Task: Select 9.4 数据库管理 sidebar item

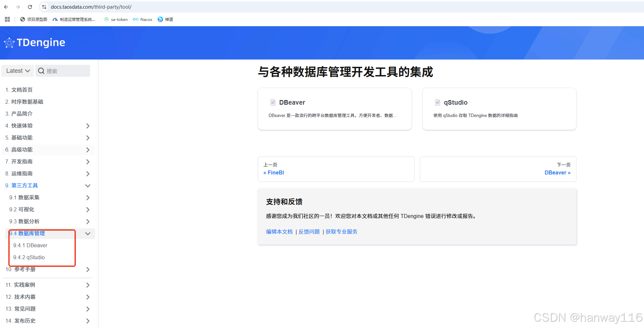Action: click(x=27, y=233)
